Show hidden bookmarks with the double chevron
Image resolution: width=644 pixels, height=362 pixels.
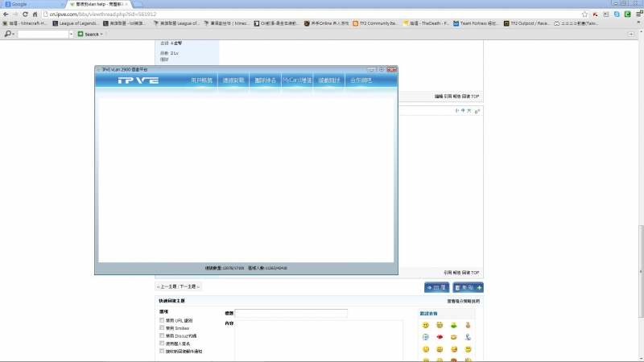638,23
